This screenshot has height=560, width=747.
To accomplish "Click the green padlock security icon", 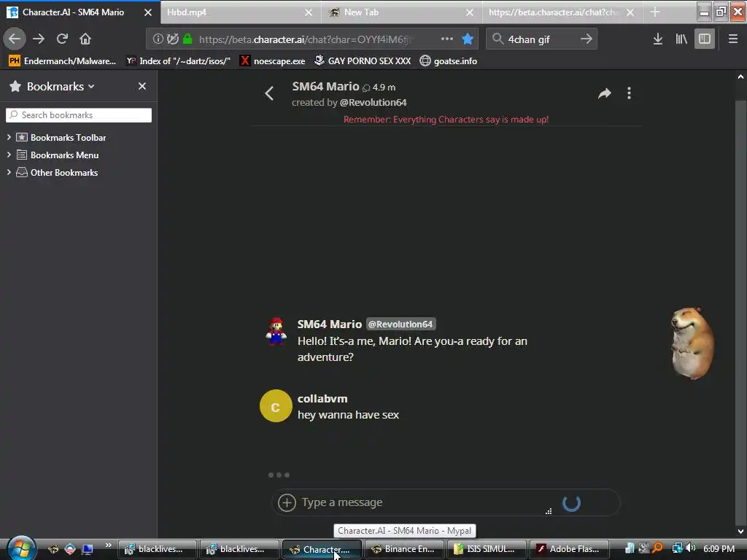I will pos(187,39).
